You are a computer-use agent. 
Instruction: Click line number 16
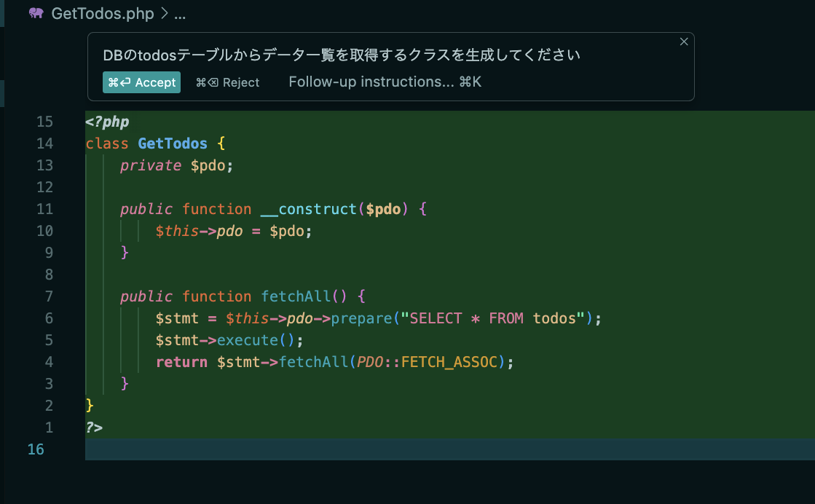(36, 449)
